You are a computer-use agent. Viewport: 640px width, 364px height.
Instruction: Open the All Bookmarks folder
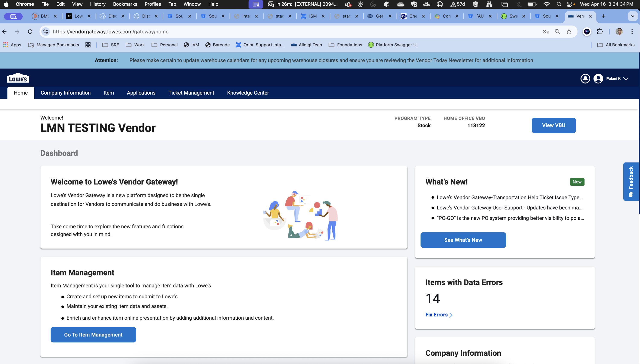click(x=616, y=45)
